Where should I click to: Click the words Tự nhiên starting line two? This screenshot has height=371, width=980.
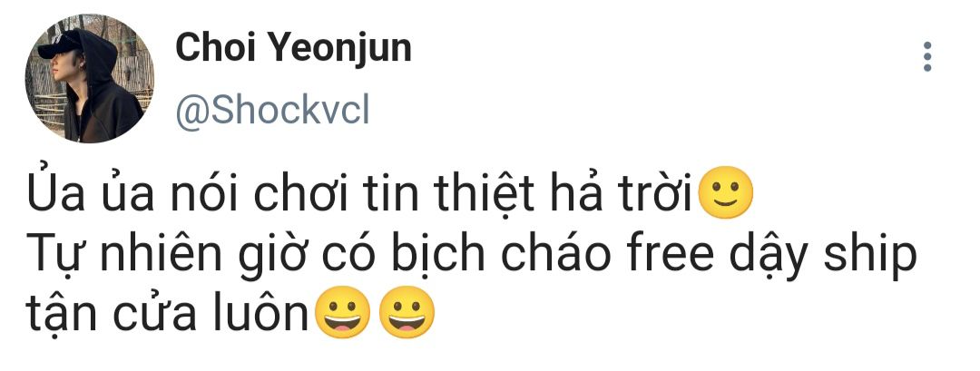(132, 258)
